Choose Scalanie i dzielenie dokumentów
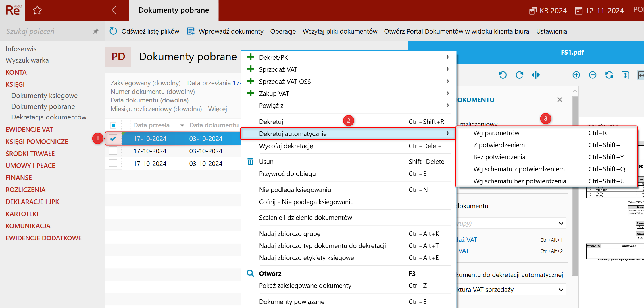 [348, 218]
